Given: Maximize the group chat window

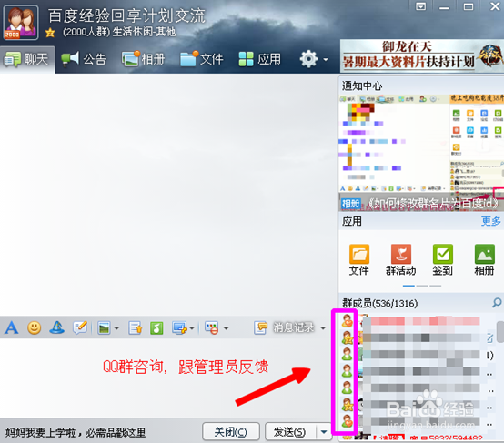Looking at the screenshot, I should [x=469, y=6].
